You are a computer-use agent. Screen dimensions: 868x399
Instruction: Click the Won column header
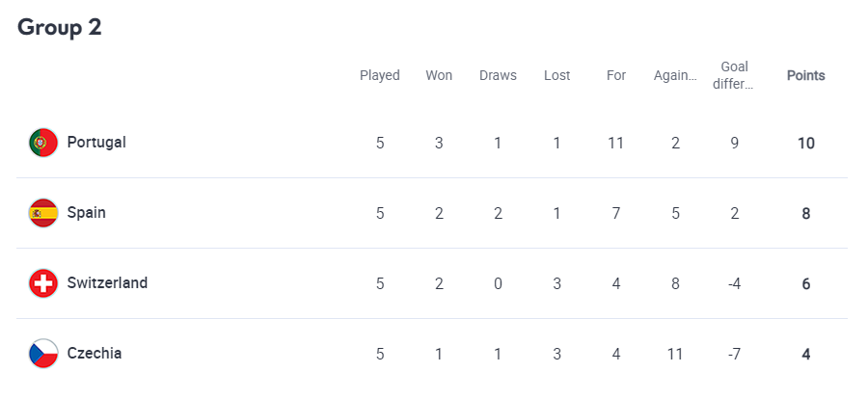tap(439, 75)
